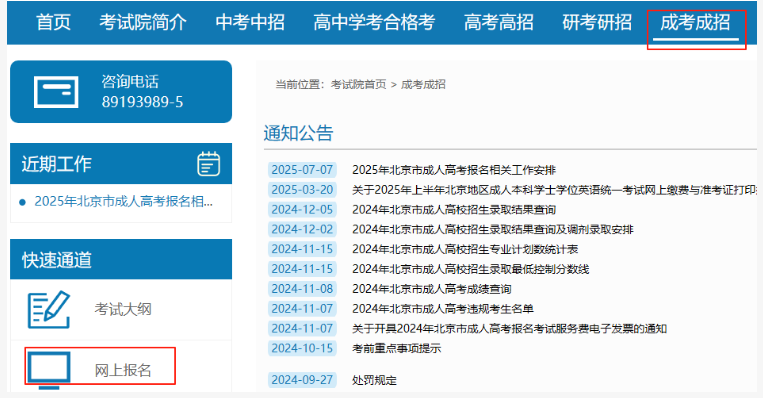The image size is (763, 398).
Task: Click the 2024-09-27 date label
Action: click(x=302, y=380)
